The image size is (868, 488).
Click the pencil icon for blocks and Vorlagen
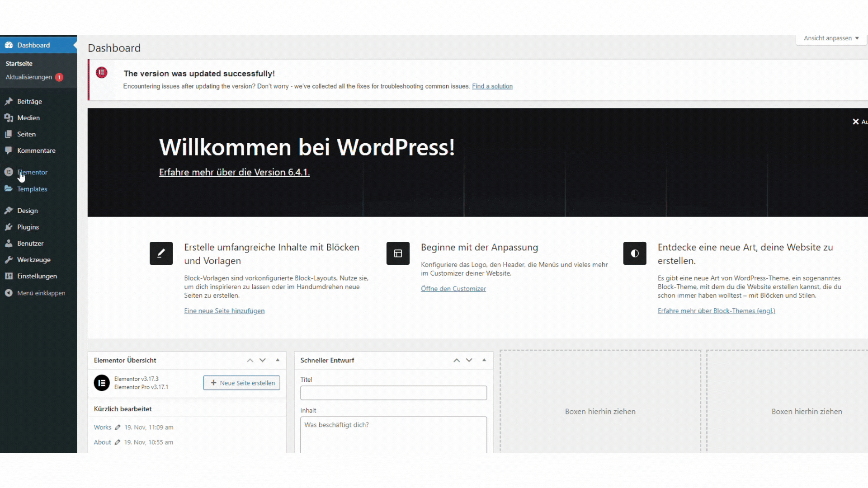pos(161,253)
